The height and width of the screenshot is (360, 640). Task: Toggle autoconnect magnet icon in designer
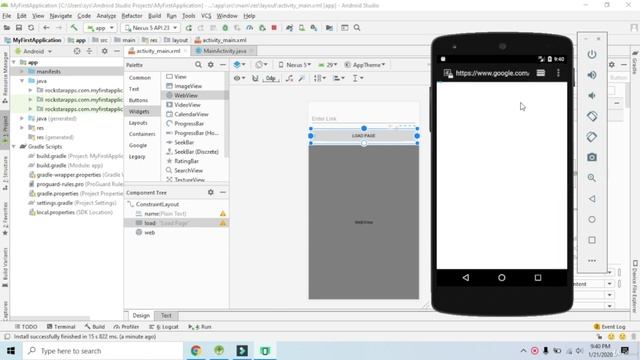pyautogui.click(x=255, y=78)
